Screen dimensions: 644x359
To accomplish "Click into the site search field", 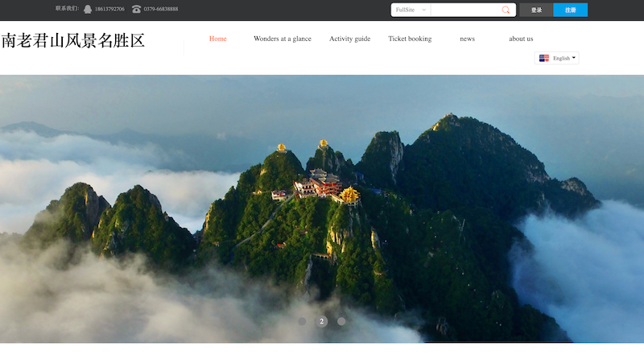I will [465, 10].
